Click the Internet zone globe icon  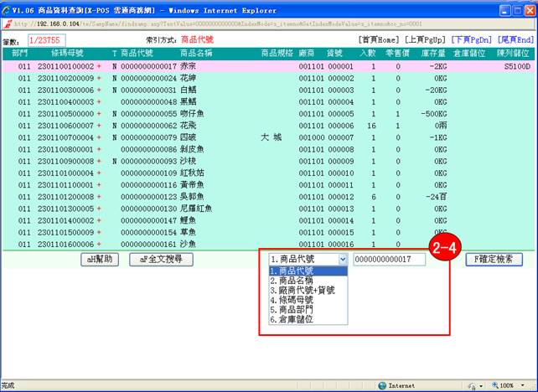pos(382,385)
